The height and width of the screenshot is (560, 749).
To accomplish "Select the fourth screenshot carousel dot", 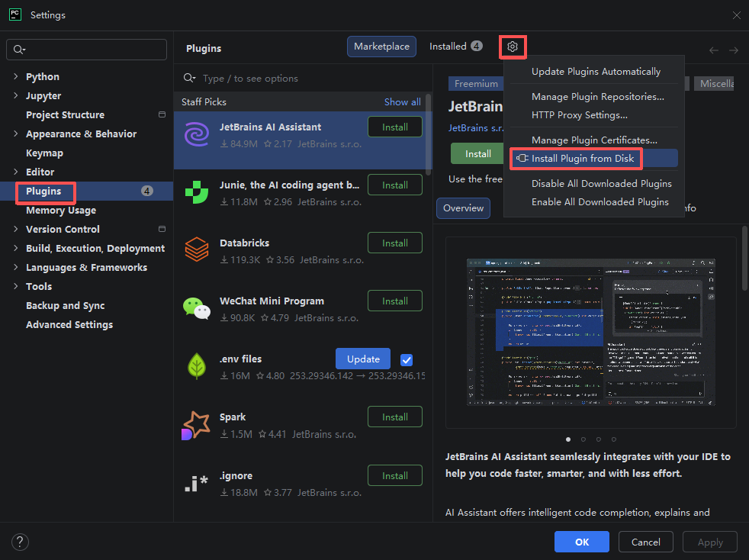I will pos(614,439).
